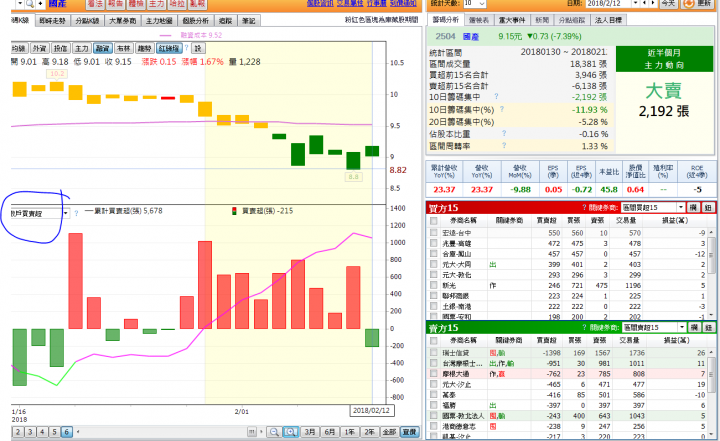
Task: Switch to the 分點K線 tab
Action: (87, 21)
